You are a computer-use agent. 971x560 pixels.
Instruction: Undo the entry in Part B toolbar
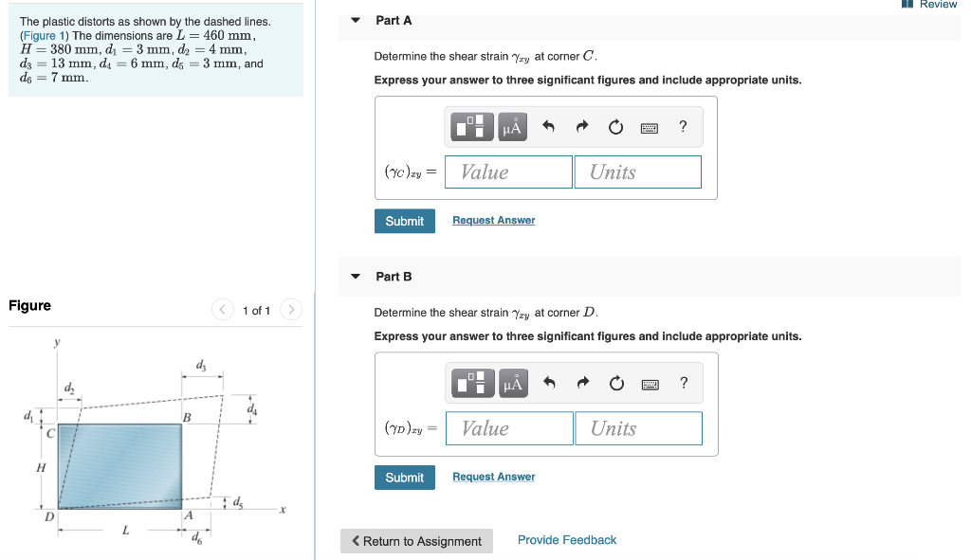pos(548,382)
